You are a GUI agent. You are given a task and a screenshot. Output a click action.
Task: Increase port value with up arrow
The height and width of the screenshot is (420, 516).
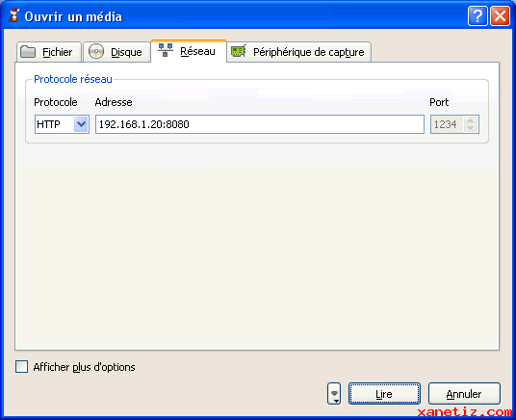pyautogui.click(x=470, y=120)
